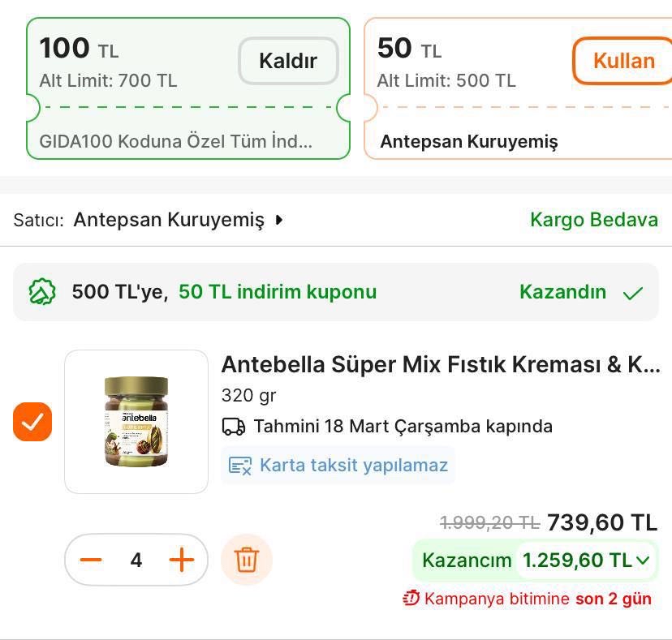
Task: Remove the 100 TL coupon with Kaldır
Action: tap(288, 61)
